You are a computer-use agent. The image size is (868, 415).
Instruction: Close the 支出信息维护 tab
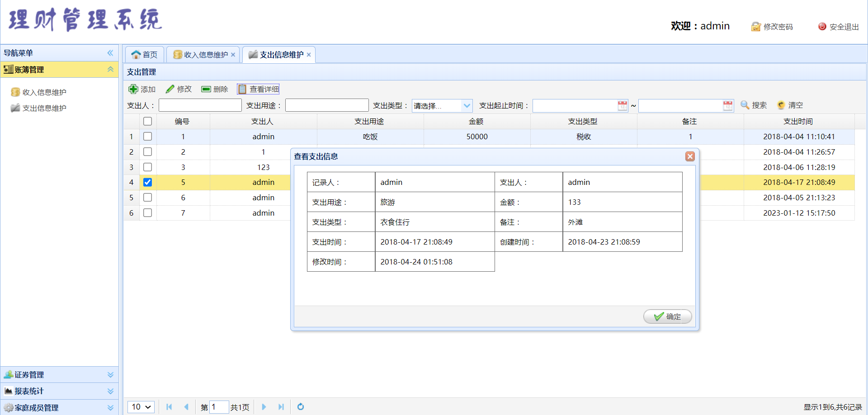(309, 55)
